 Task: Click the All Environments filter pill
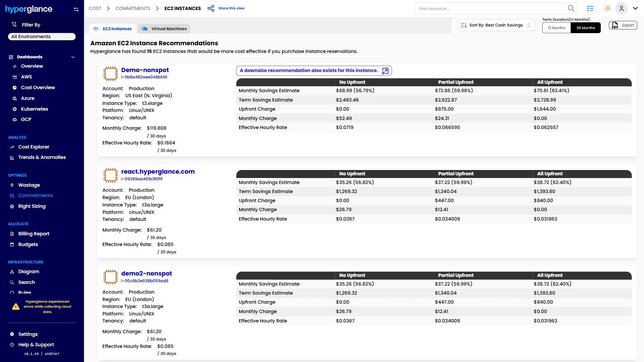click(x=42, y=37)
